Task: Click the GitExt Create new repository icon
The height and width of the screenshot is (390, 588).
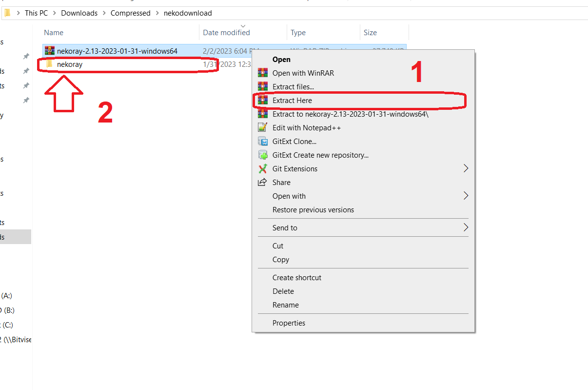Action: pyautogui.click(x=263, y=155)
